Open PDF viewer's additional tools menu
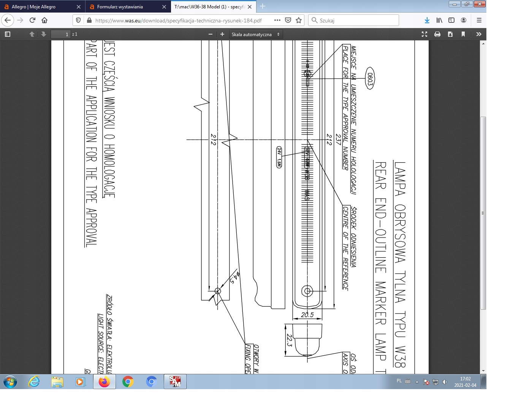 click(x=479, y=34)
